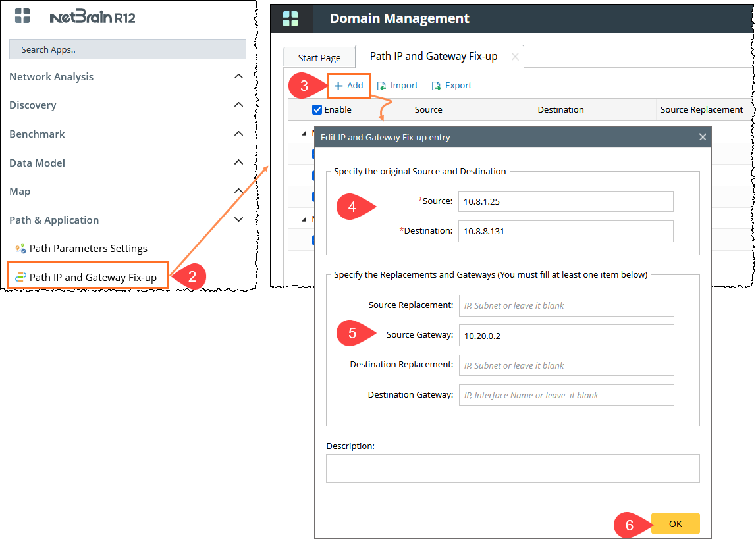The width and height of the screenshot is (756, 539).
Task: Click the Destination Replacement input field
Action: 566,365
